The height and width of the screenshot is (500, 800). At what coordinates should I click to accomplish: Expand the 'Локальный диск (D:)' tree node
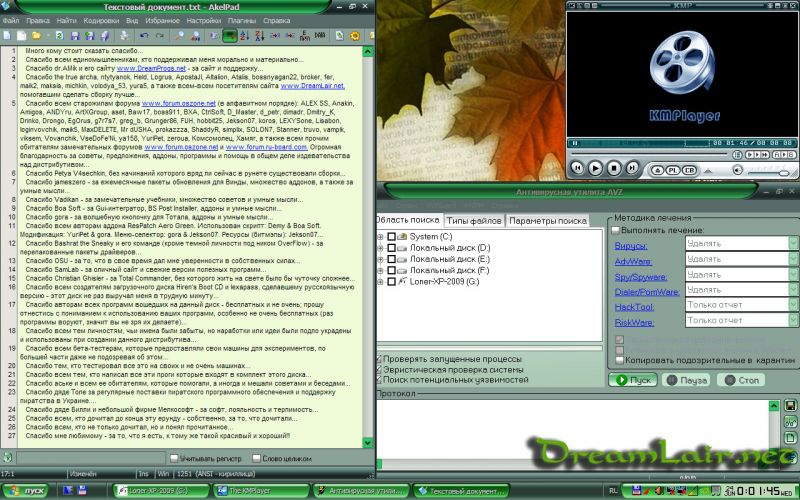(380, 247)
